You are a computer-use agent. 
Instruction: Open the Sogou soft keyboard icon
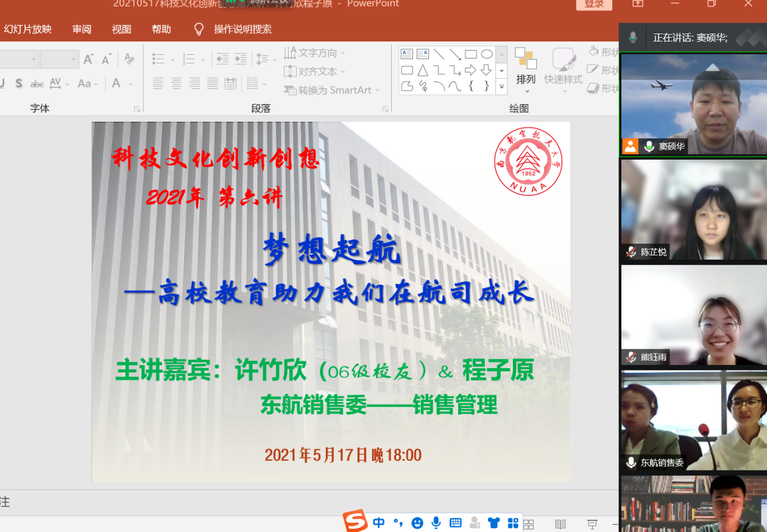tap(455, 522)
